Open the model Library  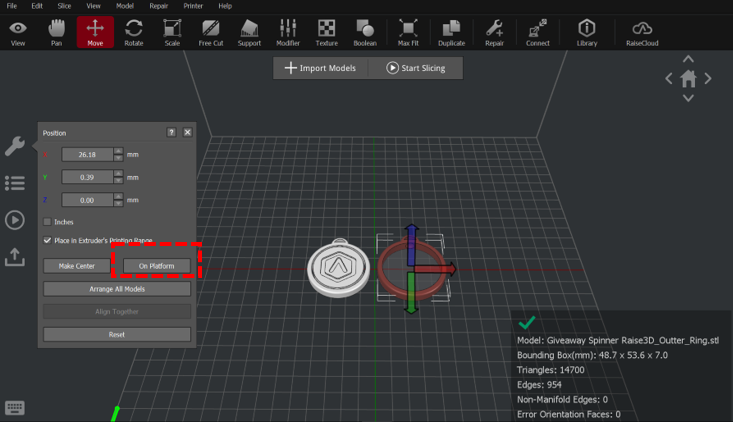point(587,31)
